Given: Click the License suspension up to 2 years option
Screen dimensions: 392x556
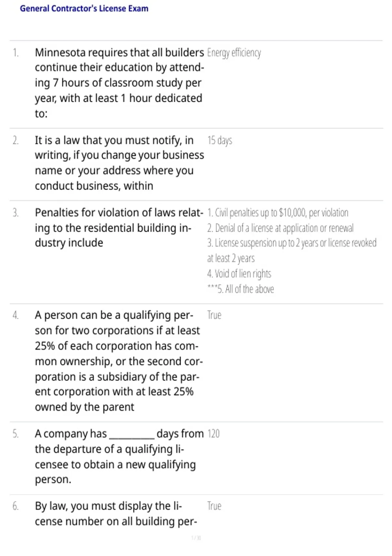Looking at the screenshot, I should coord(292,251).
